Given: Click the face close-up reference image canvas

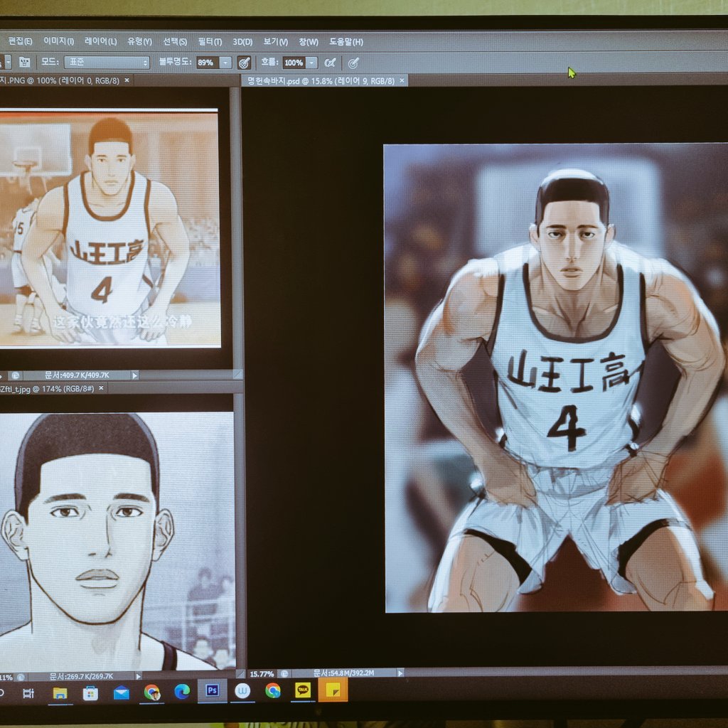Looking at the screenshot, I should [x=117, y=541].
